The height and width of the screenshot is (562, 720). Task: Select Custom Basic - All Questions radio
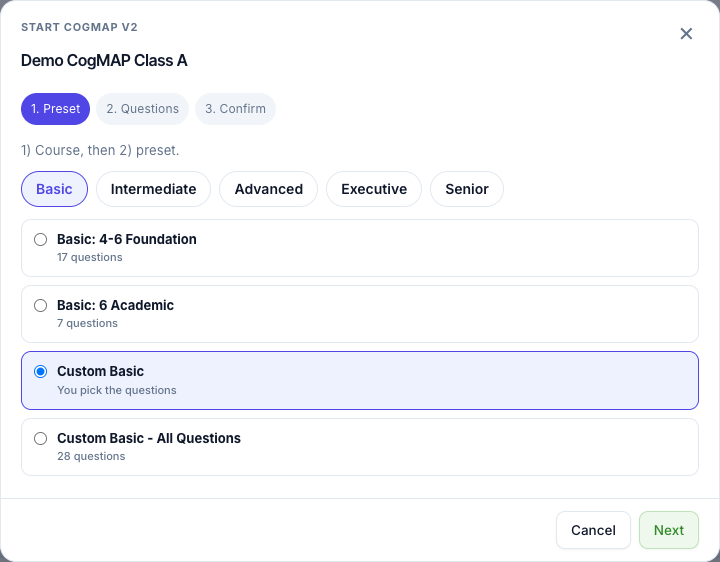[x=40, y=438]
